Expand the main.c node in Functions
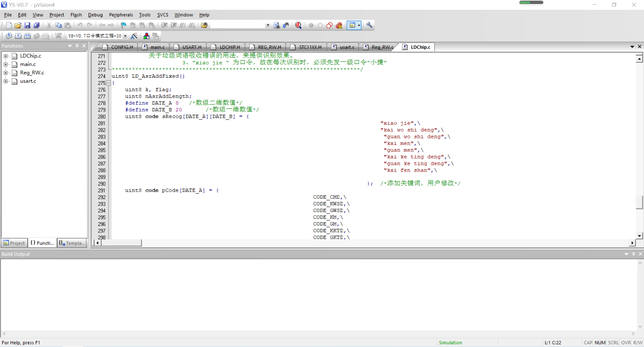 [x=6, y=64]
